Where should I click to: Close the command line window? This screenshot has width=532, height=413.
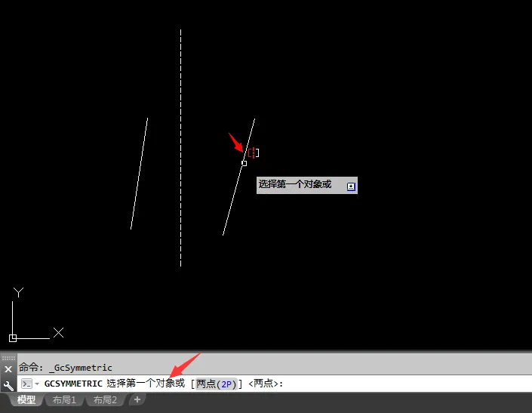[8, 369]
